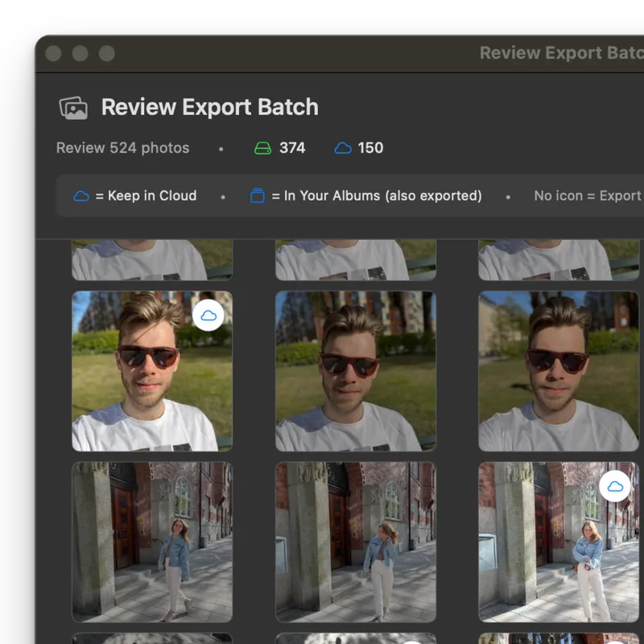Viewport: 644px width, 644px height.
Task: Select top-right partially visible white shirt photo
Action: click(x=559, y=260)
